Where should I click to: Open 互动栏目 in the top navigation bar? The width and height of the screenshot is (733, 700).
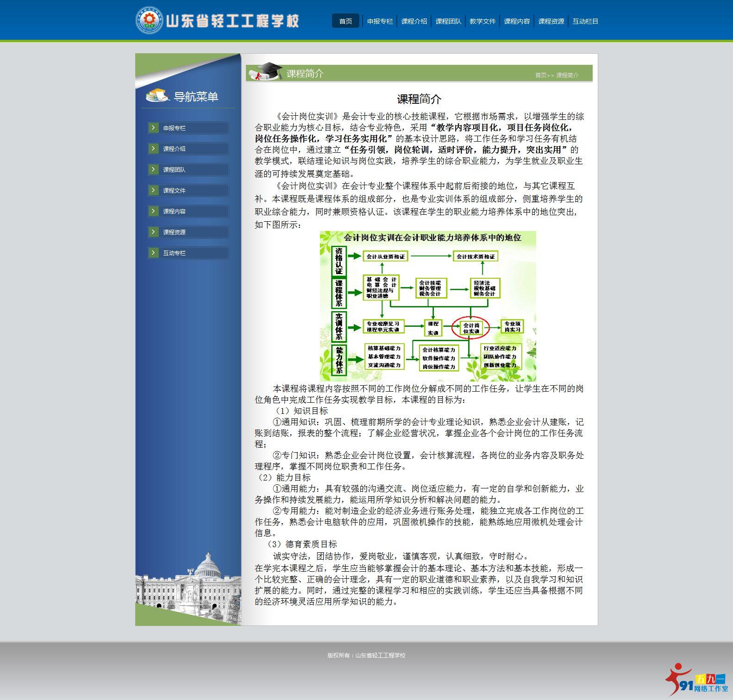[585, 21]
